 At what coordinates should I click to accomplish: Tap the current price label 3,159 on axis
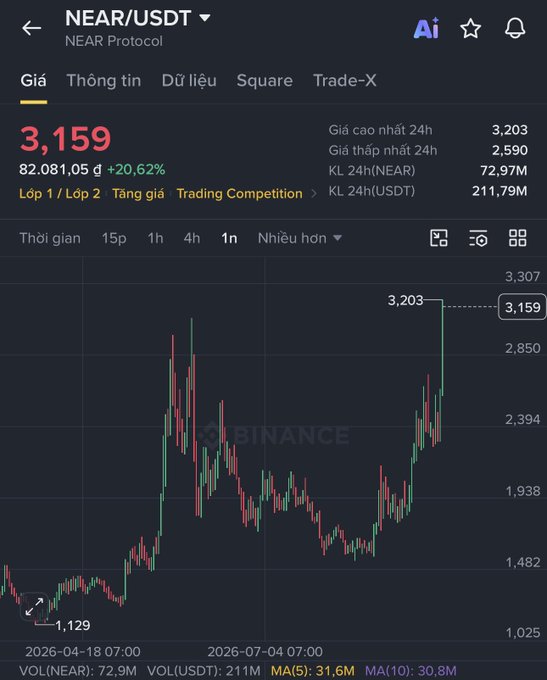tap(522, 307)
